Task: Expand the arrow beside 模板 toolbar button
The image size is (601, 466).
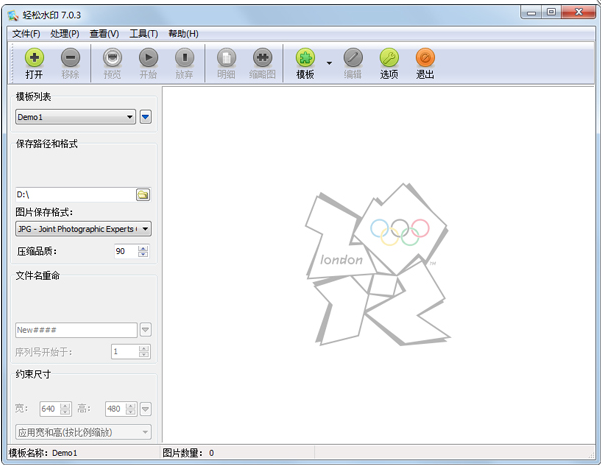Action: (x=329, y=62)
